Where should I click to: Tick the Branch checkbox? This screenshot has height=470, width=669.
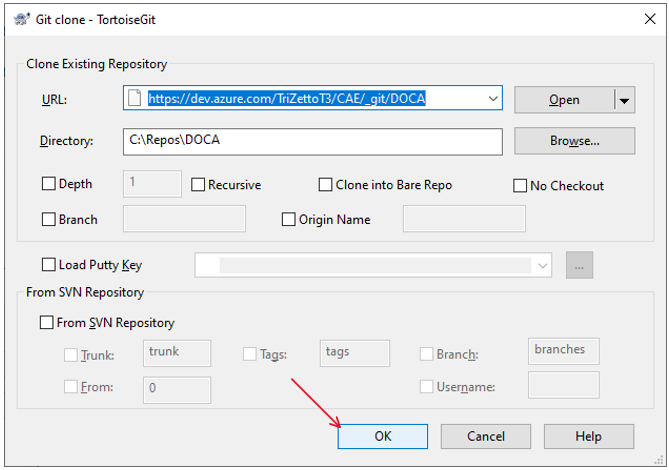(49, 219)
